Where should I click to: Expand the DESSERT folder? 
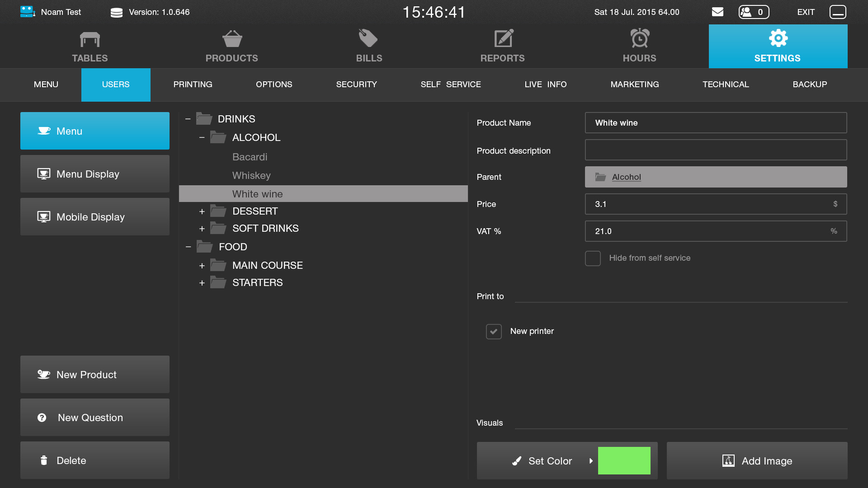click(x=202, y=211)
